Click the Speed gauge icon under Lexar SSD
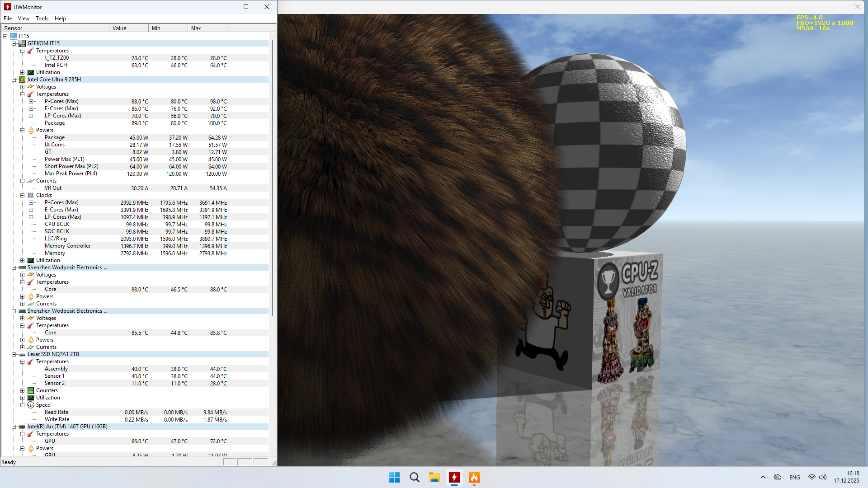Screen dimensions: 868x488 click(x=31, y=405)
